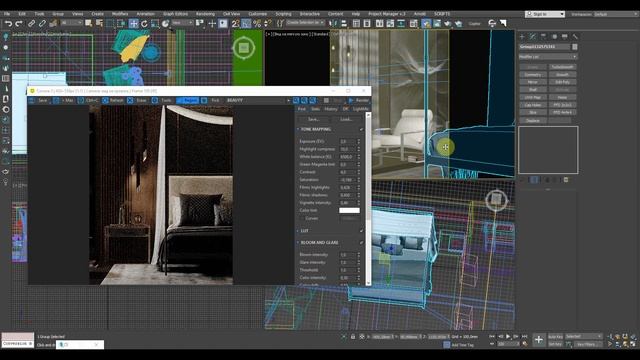Click the first zoom magnifier icon in frame buffer

pos(296,100)
